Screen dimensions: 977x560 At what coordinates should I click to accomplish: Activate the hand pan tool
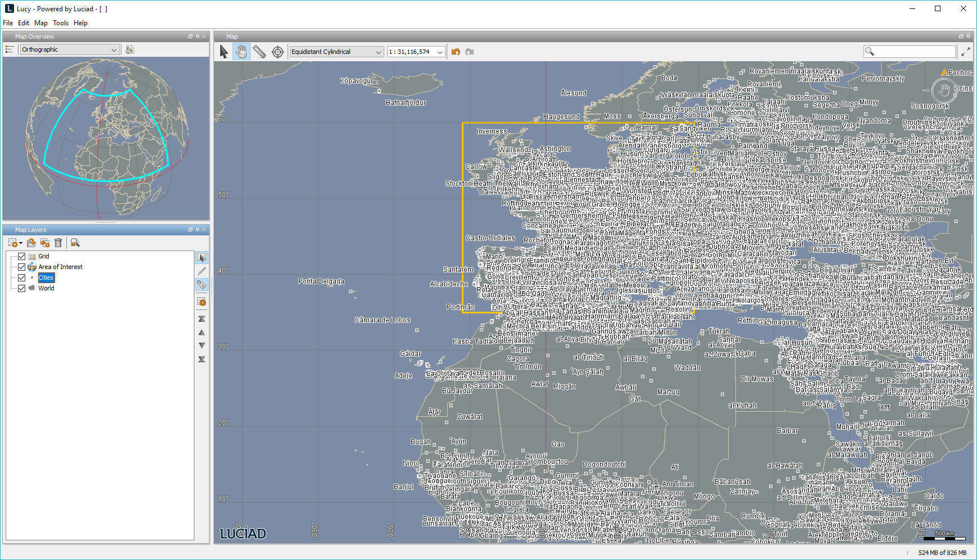tap(242, 52)
